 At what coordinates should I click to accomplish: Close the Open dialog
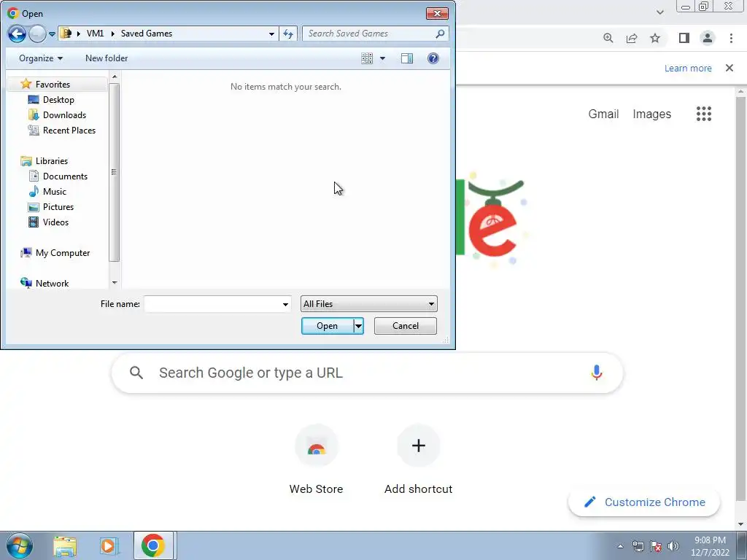pos(437,13)
